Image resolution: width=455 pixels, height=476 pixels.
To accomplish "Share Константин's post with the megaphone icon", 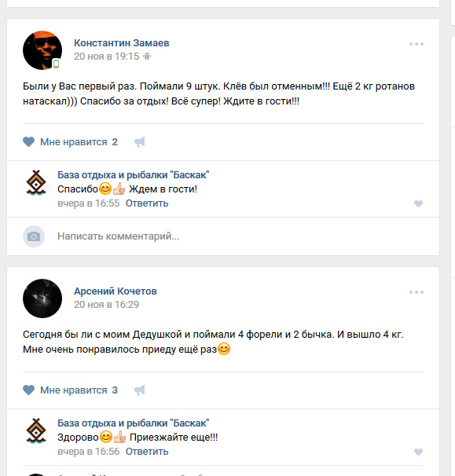I will click(x=140, y=141).
